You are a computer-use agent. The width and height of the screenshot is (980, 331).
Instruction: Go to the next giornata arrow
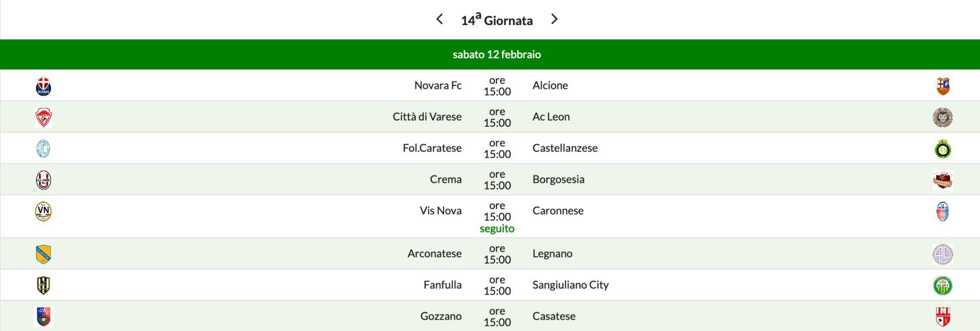pyautogui.click(x=554, y=19)
